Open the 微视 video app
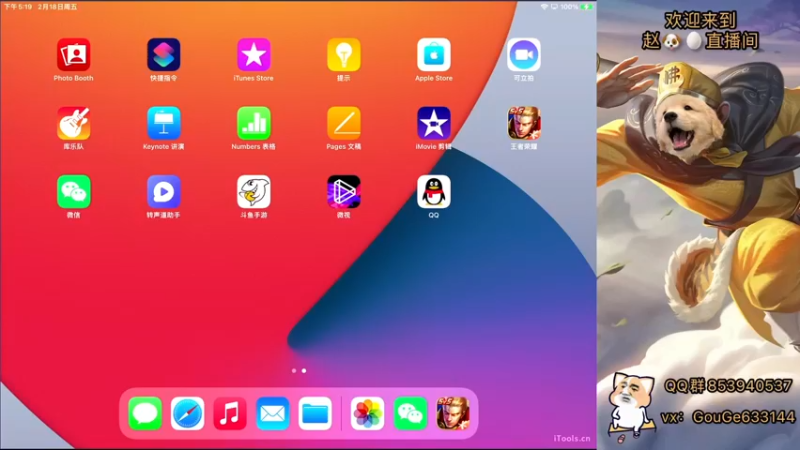This screenshot has width=800, height=450. 343,192
